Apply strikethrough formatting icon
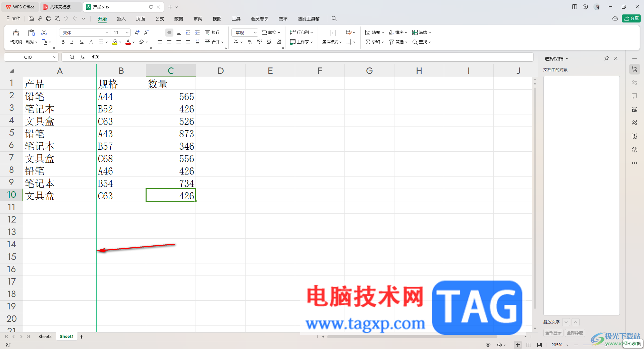 tap(91, 42)
